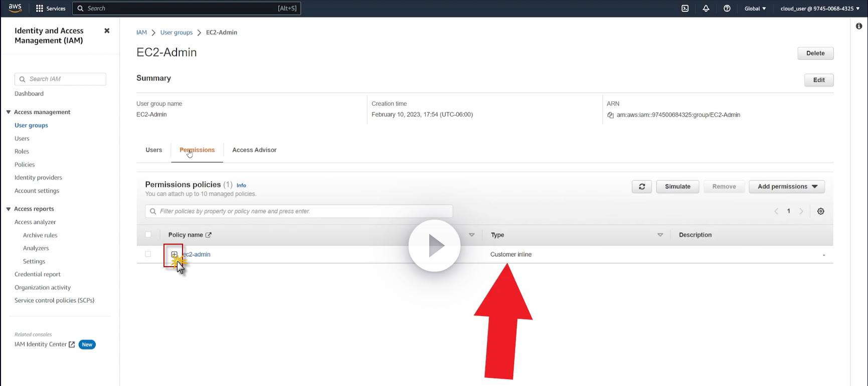
Task: Open Analyzers in the sidebar
Action: point(36,248)
